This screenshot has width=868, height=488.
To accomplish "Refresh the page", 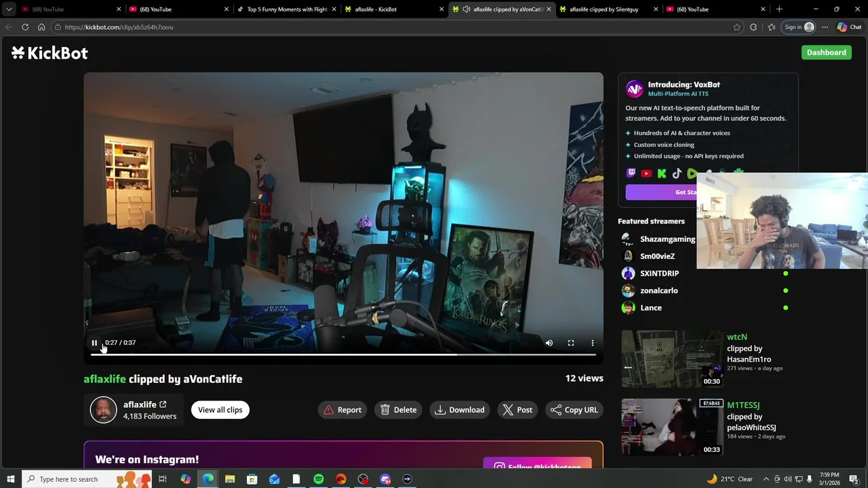I will click(25, 27).
